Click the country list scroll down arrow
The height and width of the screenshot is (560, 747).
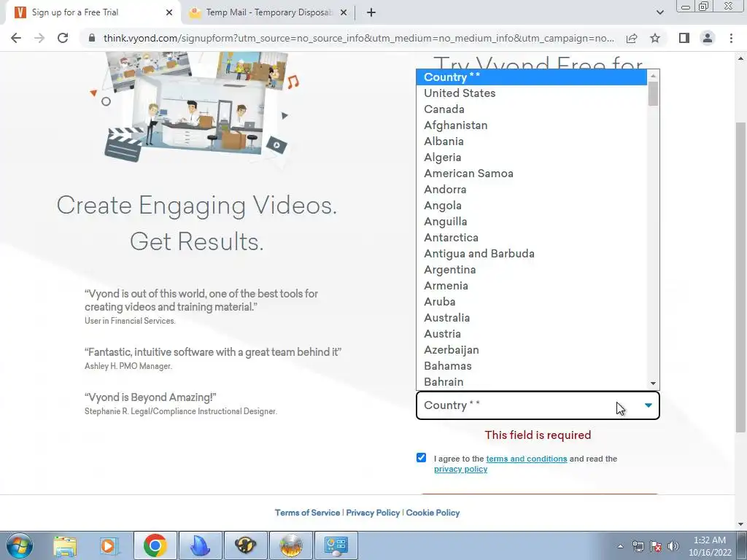(x=653, y=384)
